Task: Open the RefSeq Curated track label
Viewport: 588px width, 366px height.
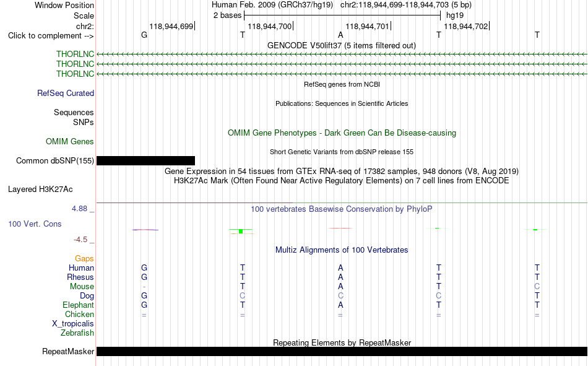Action: coord(66,93)
